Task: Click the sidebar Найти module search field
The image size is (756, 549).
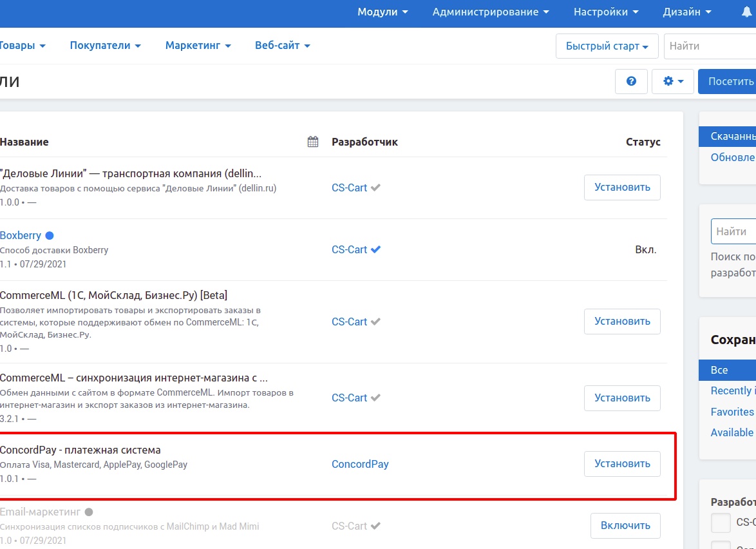Action: 733,231
